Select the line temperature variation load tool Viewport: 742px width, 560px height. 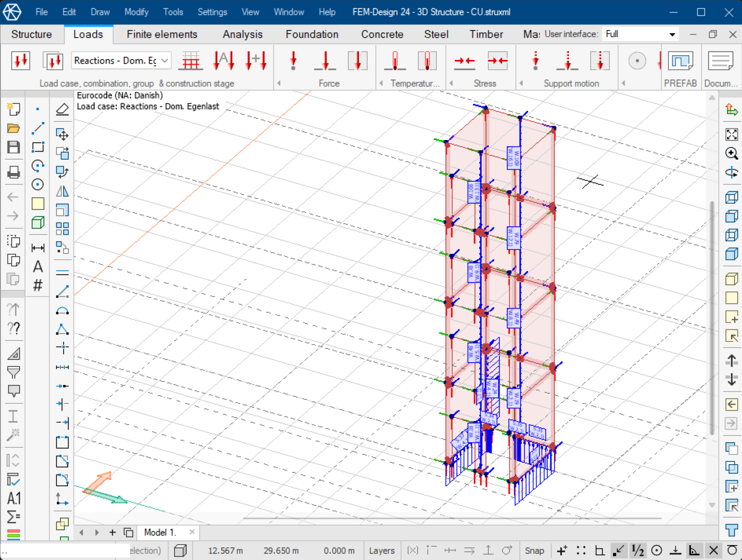395,61
